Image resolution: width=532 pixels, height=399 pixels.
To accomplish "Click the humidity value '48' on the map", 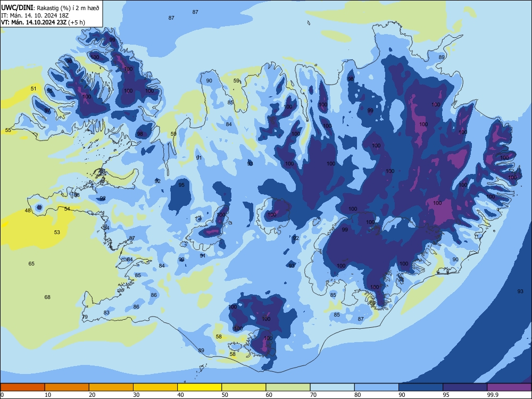I will click(x=28, y=210).
